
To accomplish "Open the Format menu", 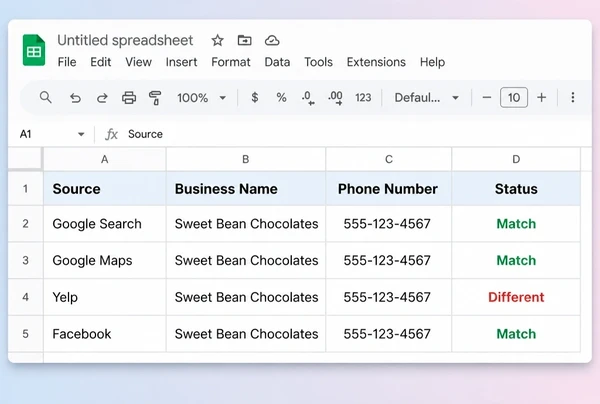I will [231, 62].
